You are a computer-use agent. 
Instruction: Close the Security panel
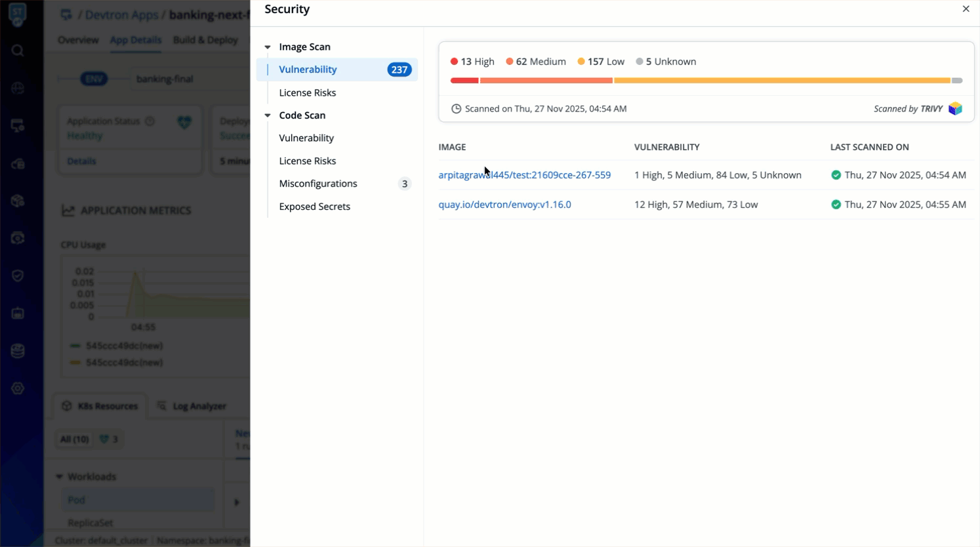pyautogui.click(x=966, y=9)
